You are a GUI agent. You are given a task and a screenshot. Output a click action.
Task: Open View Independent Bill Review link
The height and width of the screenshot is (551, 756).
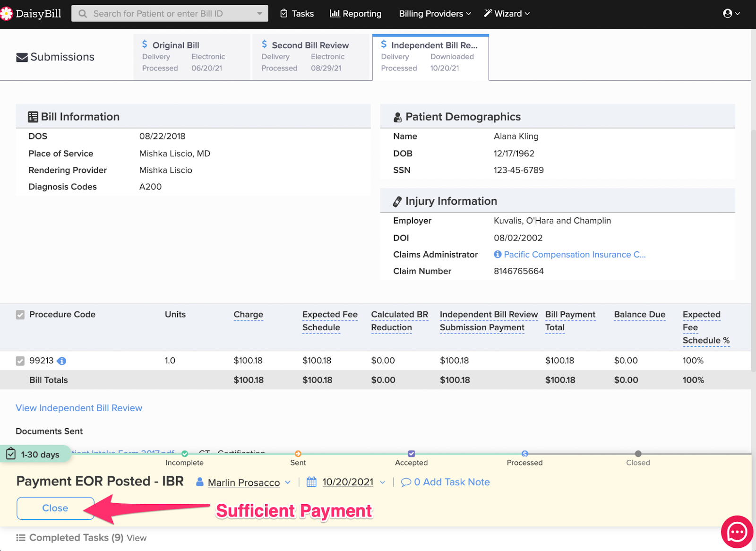tap(78, 408)
